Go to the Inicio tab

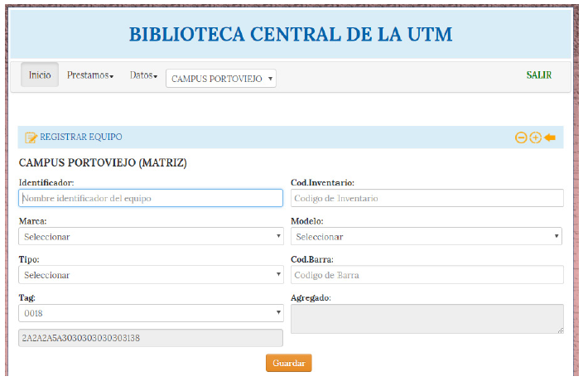[x=40, y=75]
